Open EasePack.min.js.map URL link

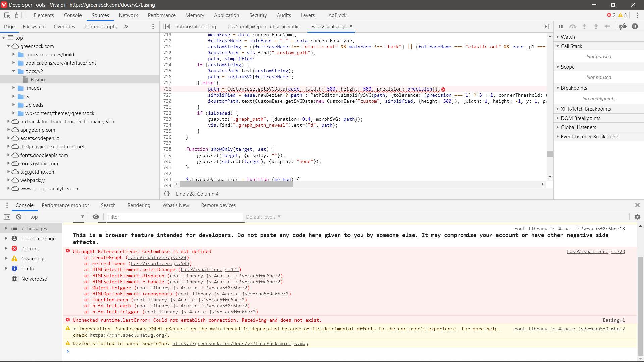click(240, 343)
